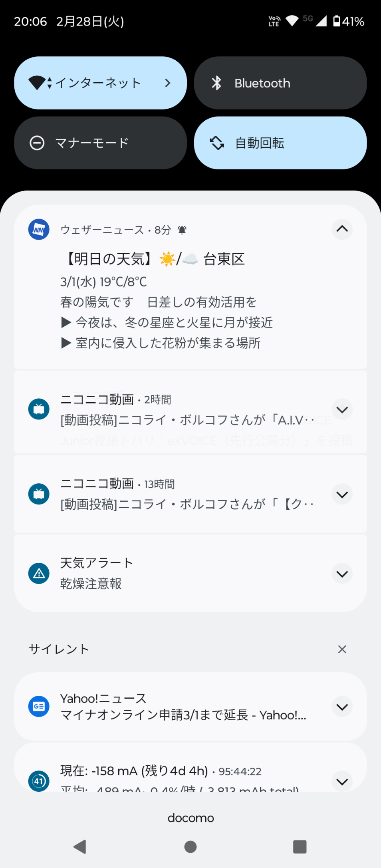
Task: Disable the 自動回転 auto-rotate tile
Action: tap(280, 143)
